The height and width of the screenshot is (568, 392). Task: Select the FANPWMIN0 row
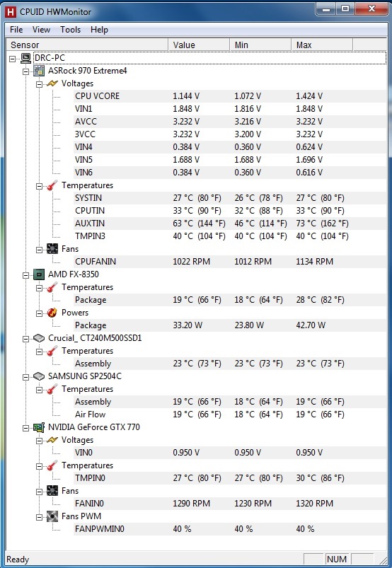[x=230, y=529]
